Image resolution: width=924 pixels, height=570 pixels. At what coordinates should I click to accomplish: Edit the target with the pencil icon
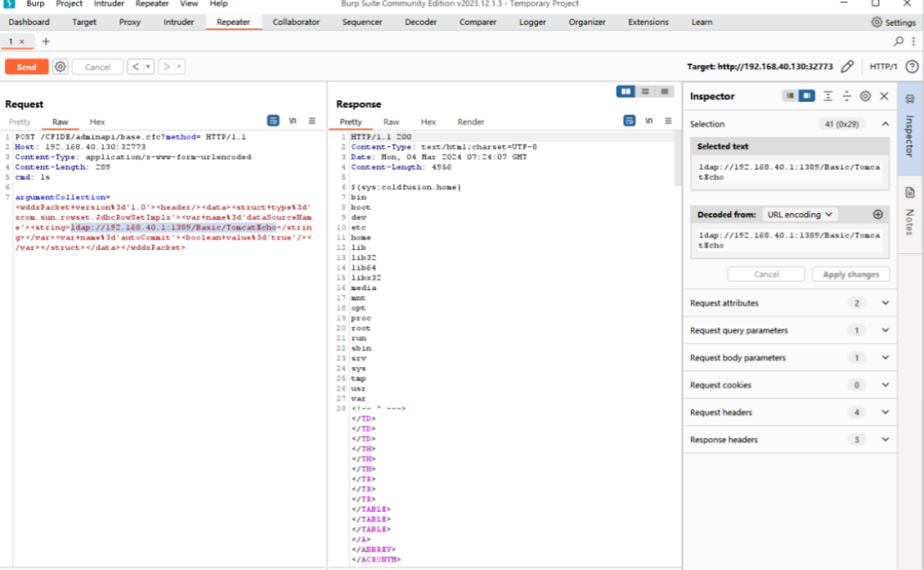coord(847,67)
